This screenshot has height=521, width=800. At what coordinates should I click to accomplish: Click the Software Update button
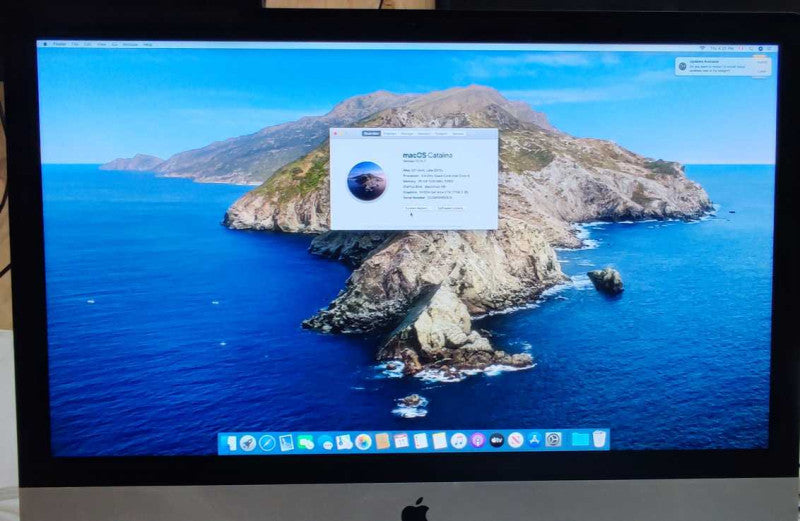pos(450,208)
